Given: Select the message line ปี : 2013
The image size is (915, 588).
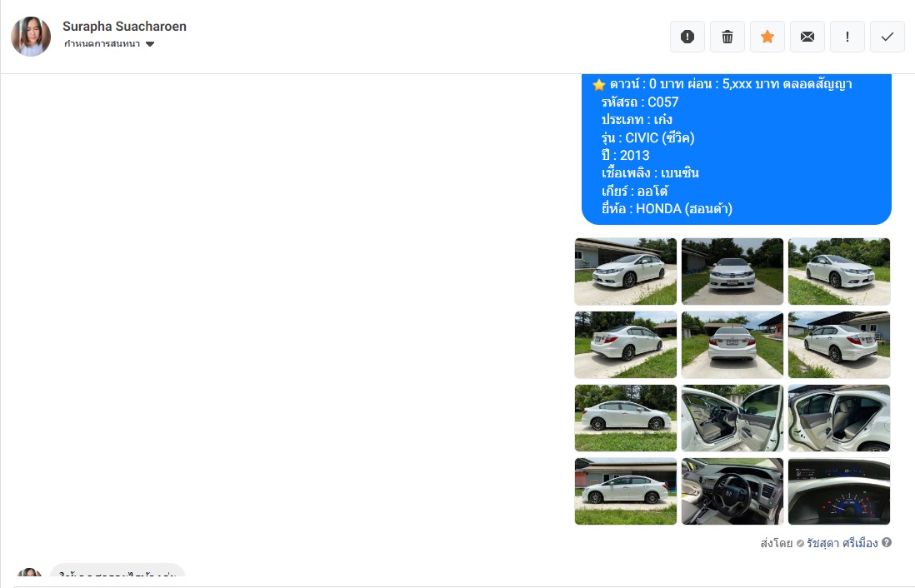Looking at the screenshot, I should point(626,155).
